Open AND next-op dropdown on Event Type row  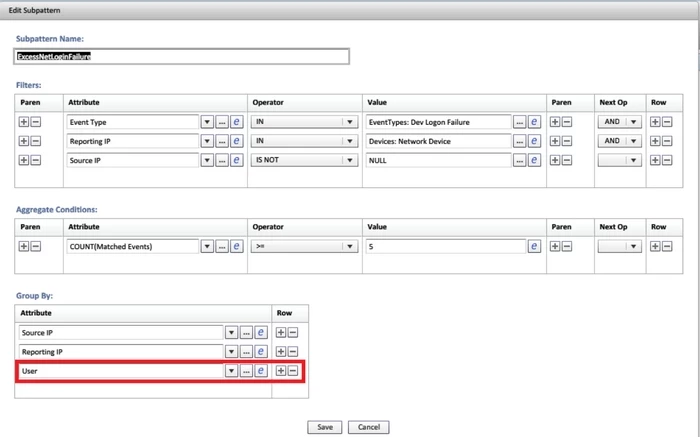(620, 122)
